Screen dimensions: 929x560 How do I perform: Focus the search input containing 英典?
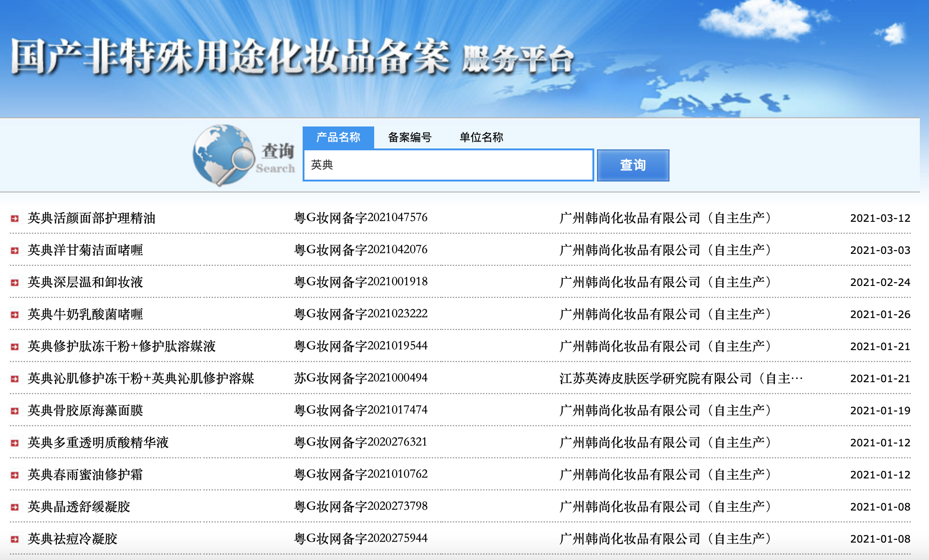448,165
